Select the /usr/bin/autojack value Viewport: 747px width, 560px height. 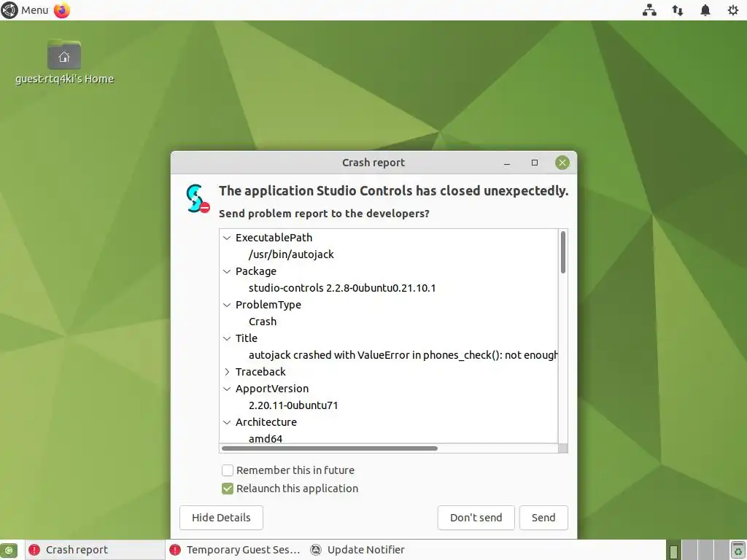(x=291, y=254)
